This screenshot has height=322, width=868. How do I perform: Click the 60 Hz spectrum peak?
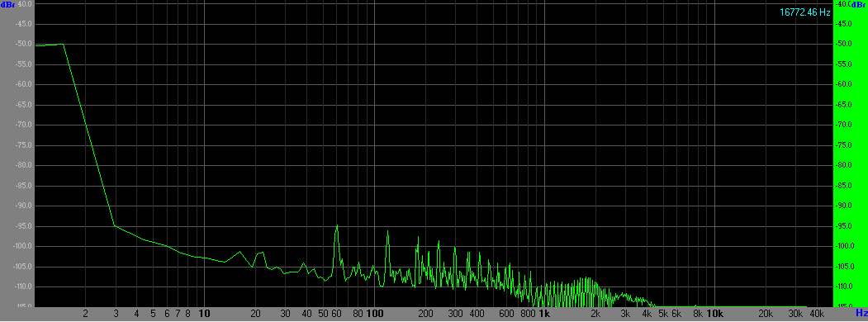point(337,225)
